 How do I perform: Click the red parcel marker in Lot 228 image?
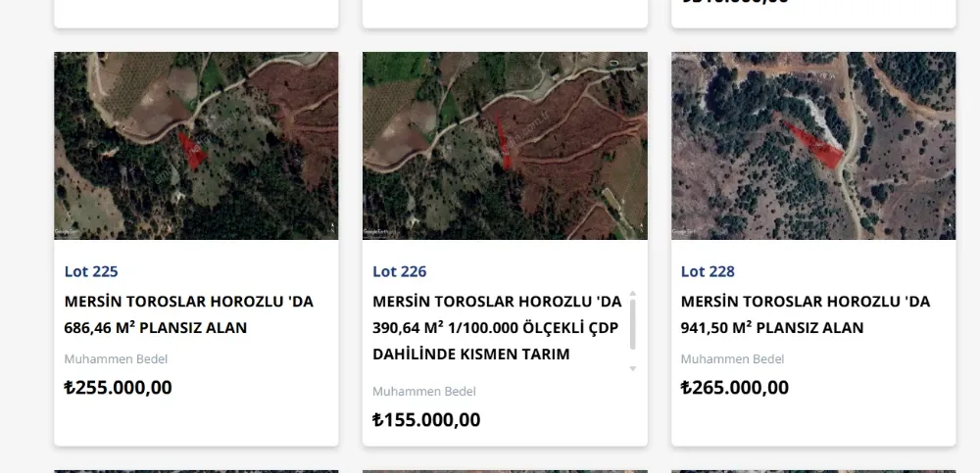(x=819, y=144)
